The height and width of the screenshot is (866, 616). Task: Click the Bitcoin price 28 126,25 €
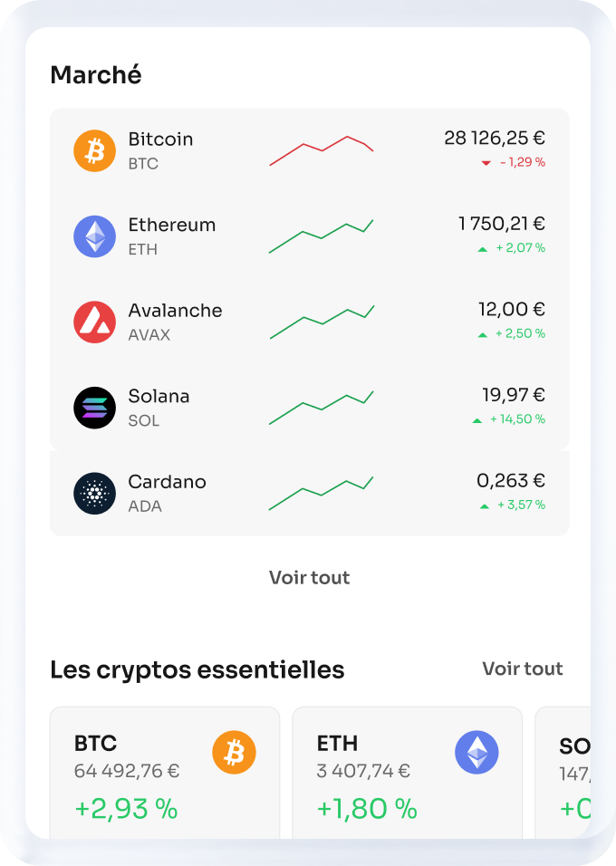(x=495, y=139)
